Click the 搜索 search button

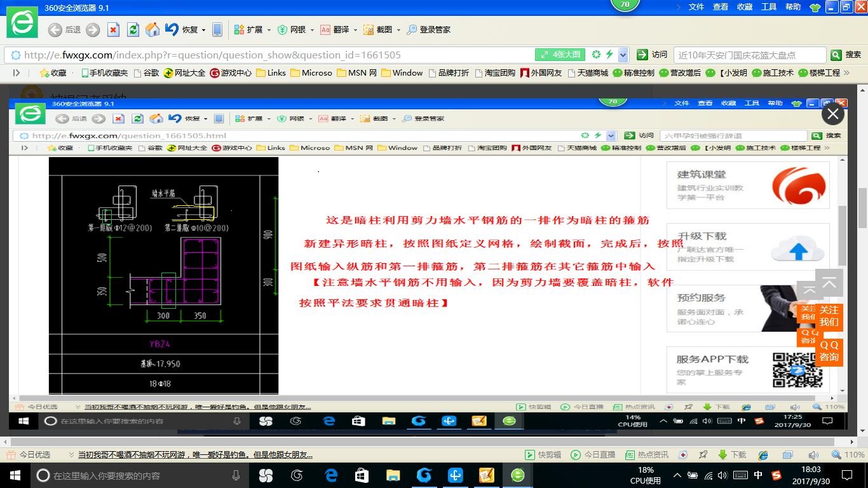pos(846,55)
